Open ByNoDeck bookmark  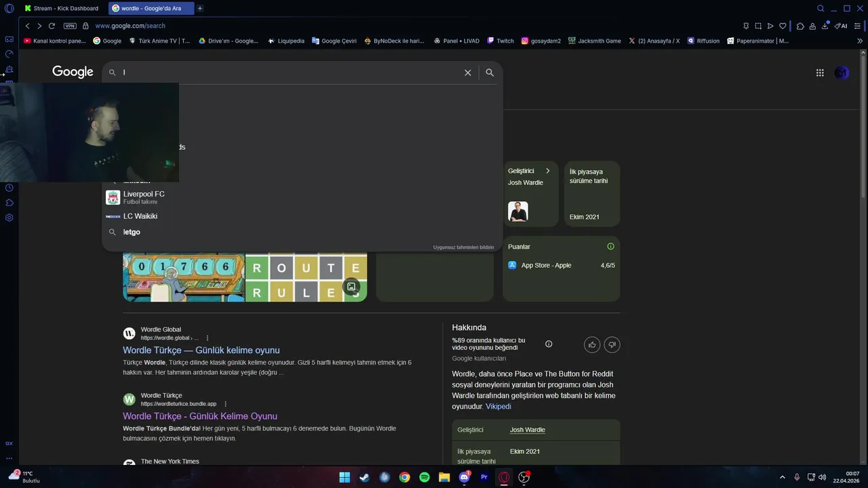coord(394,41)
